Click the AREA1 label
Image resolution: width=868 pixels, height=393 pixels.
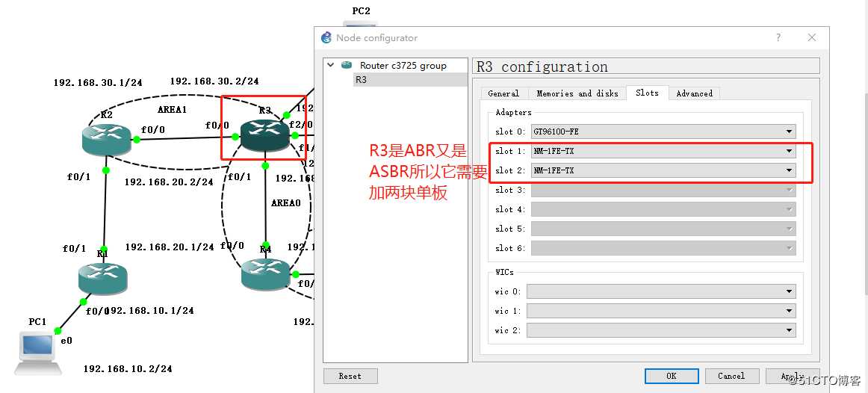(172, 109)
